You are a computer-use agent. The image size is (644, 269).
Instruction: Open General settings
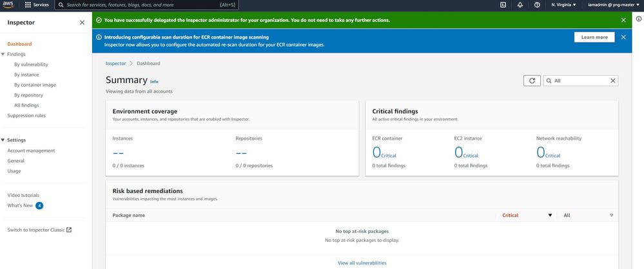point(16,161)
